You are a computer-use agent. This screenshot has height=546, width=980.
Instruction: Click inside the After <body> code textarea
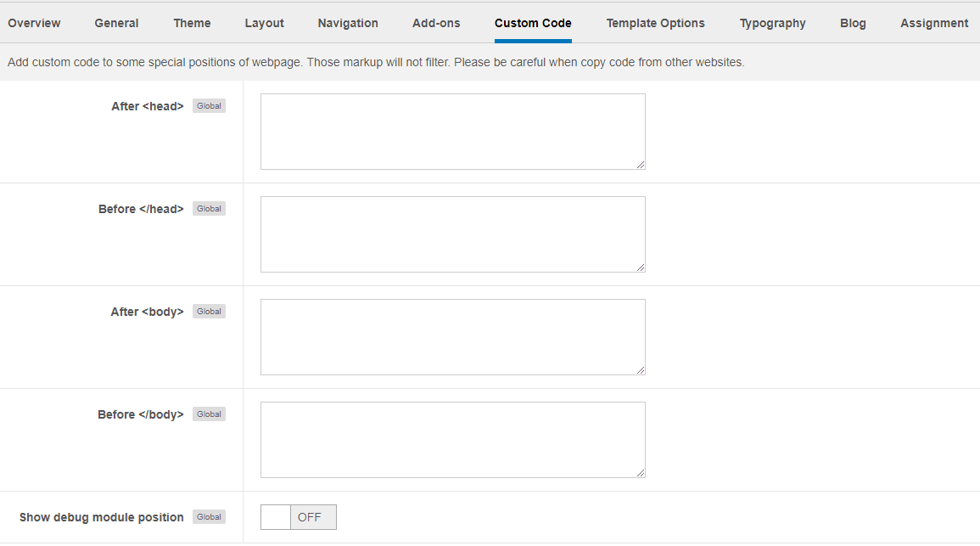tap(452, 336)
